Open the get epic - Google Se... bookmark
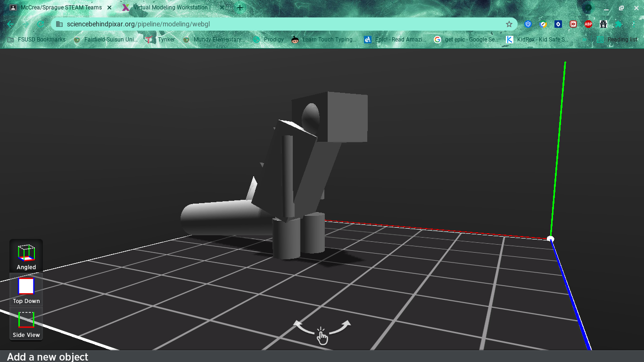Image resolution: width=644 pixels, height=362 pixels. [466, 40]
